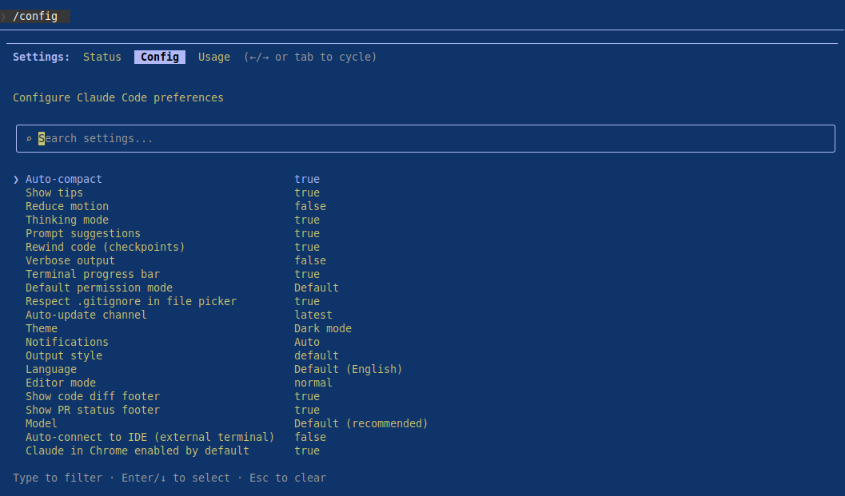Open Default permission mode value 'Default'
The height and width of the screenshot is (496, 845).
(316, 288)
